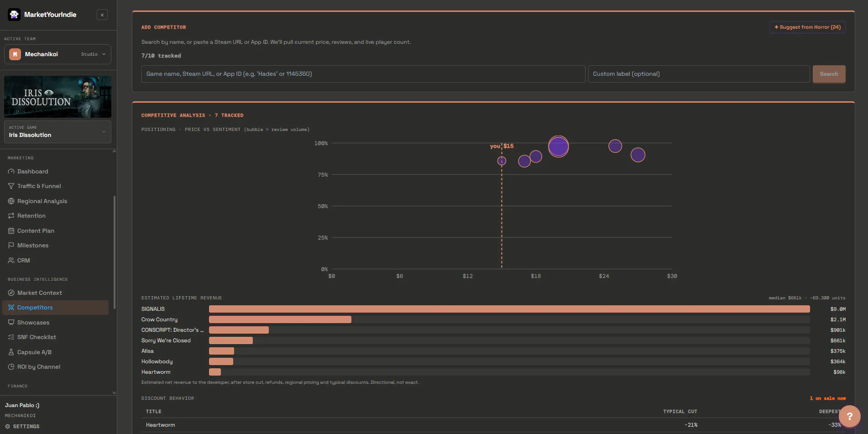
Task: Click the Settings gear icon
Action: (7, 427)
